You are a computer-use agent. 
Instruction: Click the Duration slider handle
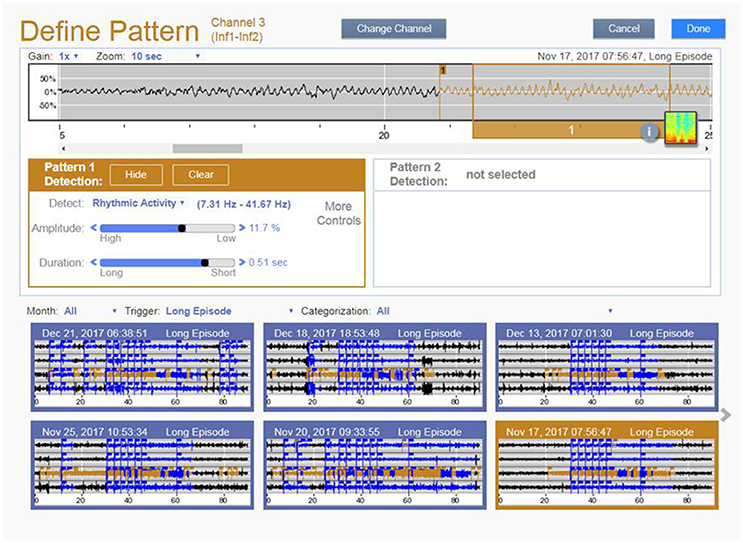click(x=205, y=262)
